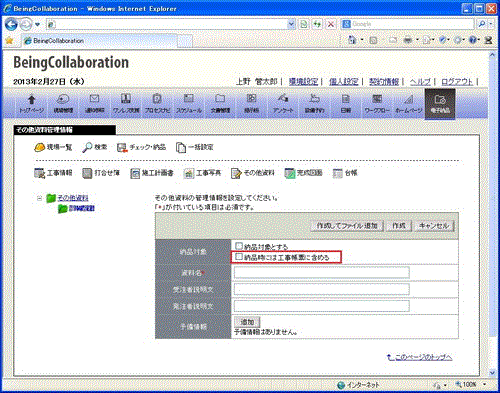The width and height of the screenshot is (500, 393).
Task: Open the envelope mail icon in the navigation bar
Action: (95, 103)
